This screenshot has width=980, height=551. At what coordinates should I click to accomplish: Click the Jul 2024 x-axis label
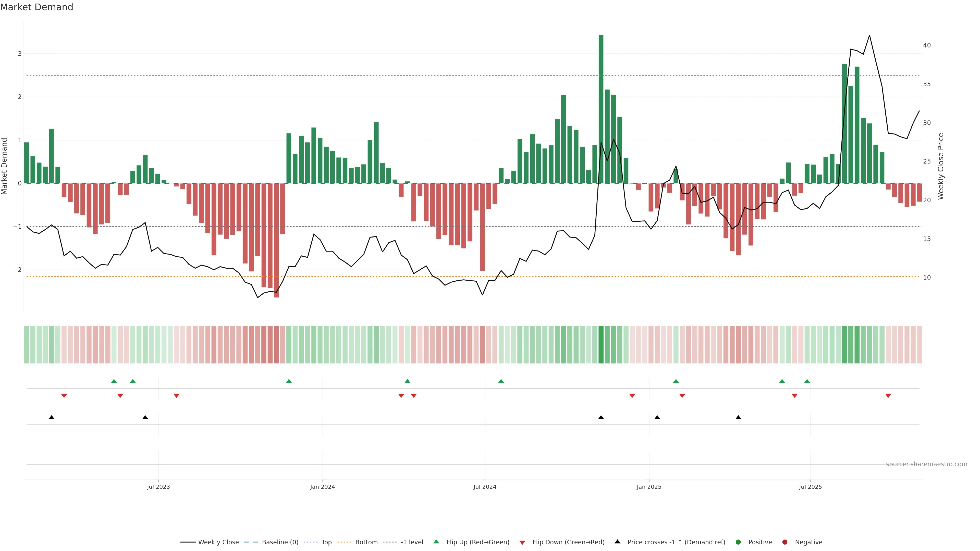pyautogui.click(x=485, y=487)
